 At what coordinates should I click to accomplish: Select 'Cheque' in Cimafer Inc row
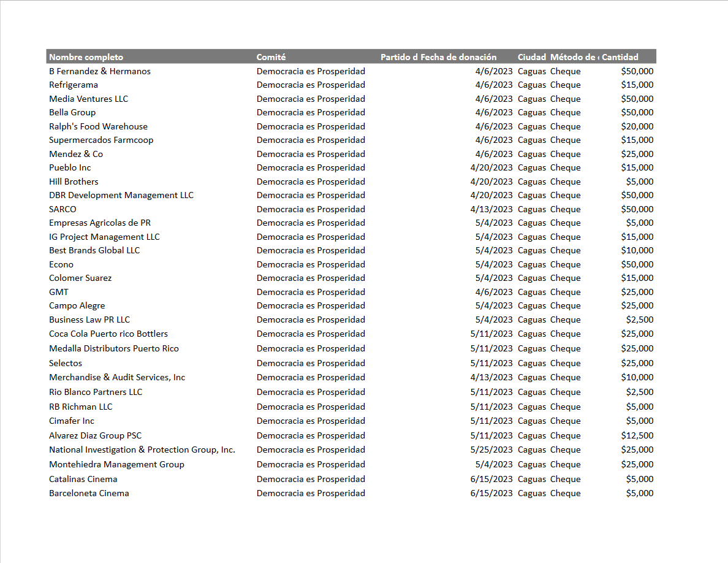(565, 421)
